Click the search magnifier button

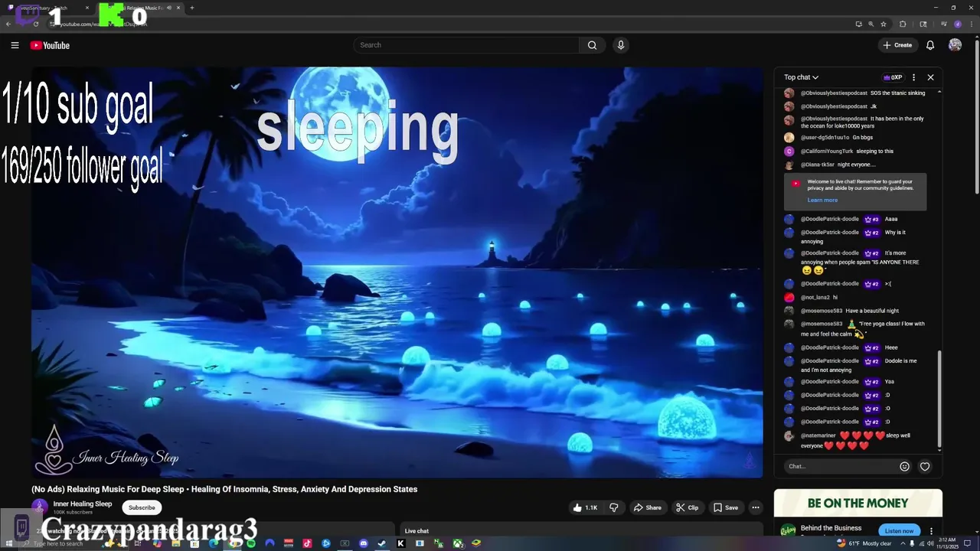pos(592,45)
